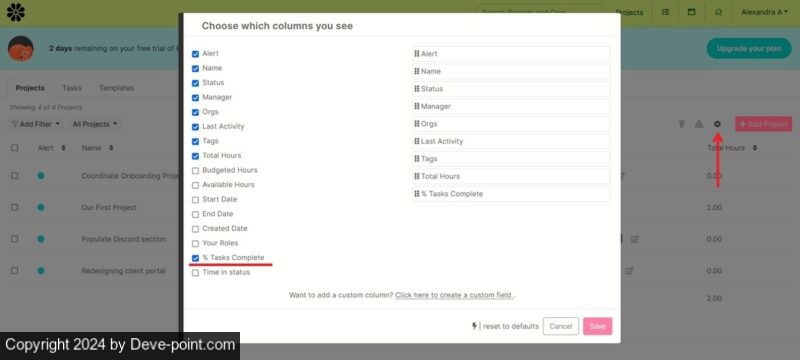The width and height of the screenshot is (800, 360).
Task: Click the lightning reset to defaults icon
Action: 474,326
